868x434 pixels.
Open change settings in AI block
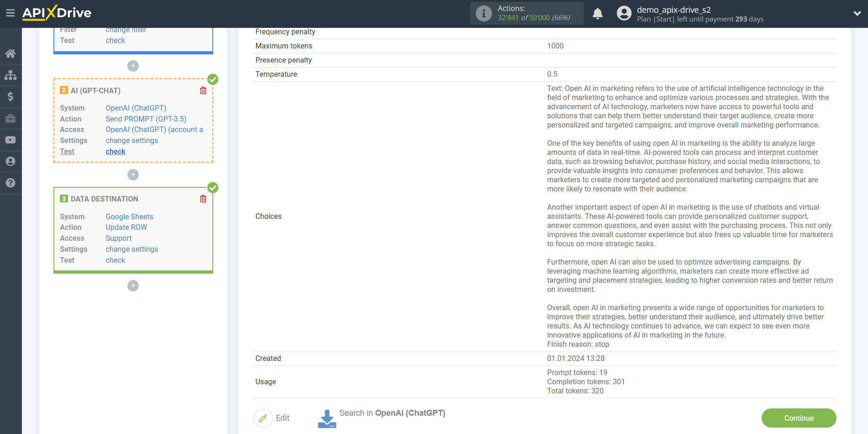pyautogui.click(x=132, y=140)
